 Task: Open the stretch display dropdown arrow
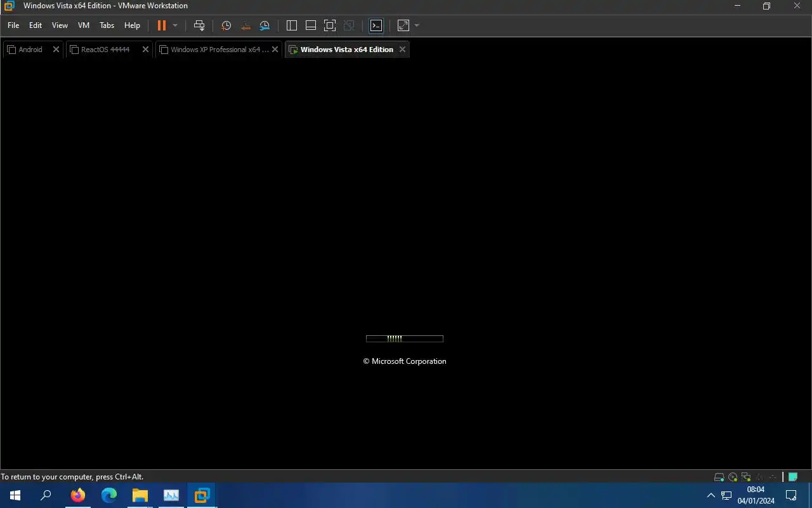pyautogui.click(x=417, y=25)
